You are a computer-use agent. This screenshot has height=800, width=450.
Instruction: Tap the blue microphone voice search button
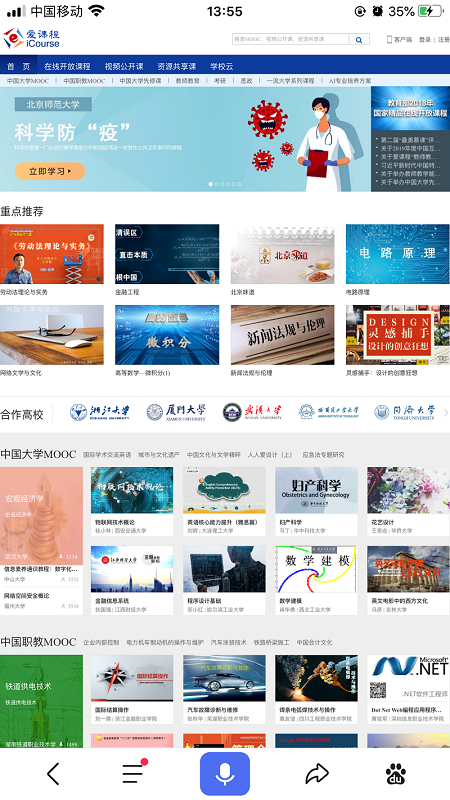point(225,773)
